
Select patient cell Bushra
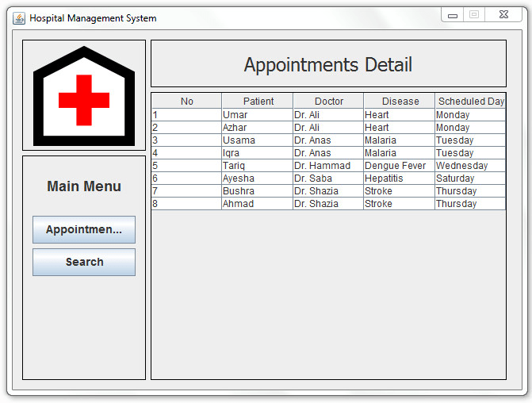(x=258, y=191)
